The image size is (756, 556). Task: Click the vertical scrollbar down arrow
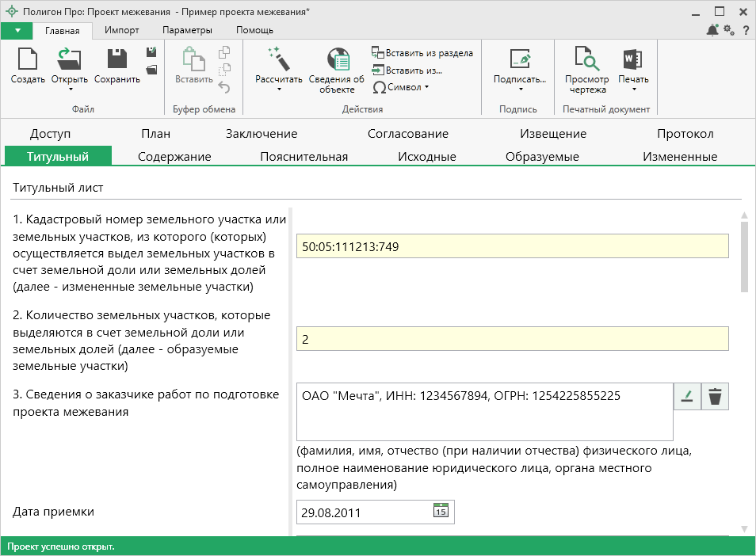(744, 528)
